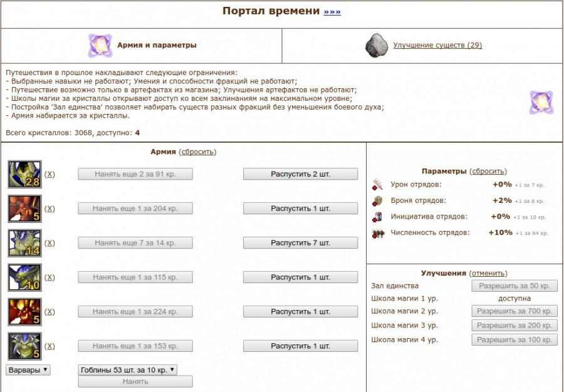This screenshot has height=392, width=564.
Task: Open the "Варвары" faction dropdown
Action: [x=28, y=370]
